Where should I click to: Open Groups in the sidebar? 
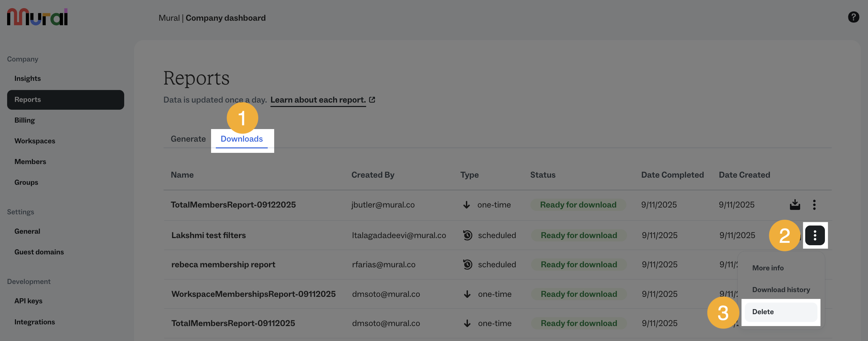pos(26,182)
